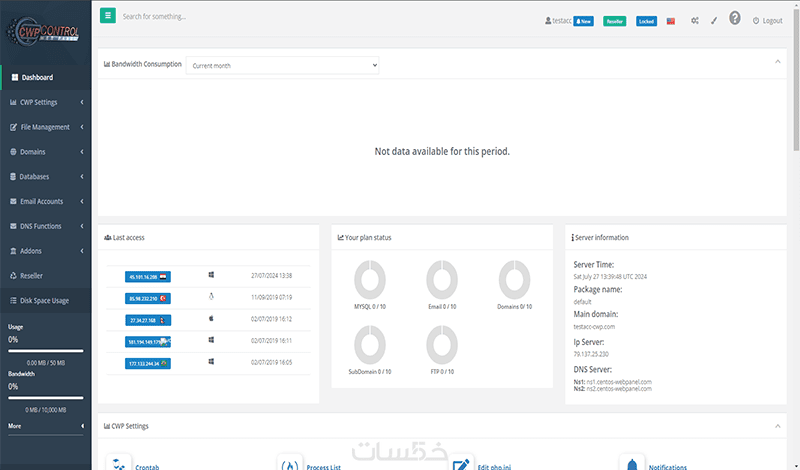Expand the Addons chevron arrow
Screen dimensions: 800x470
pos(82,251)
